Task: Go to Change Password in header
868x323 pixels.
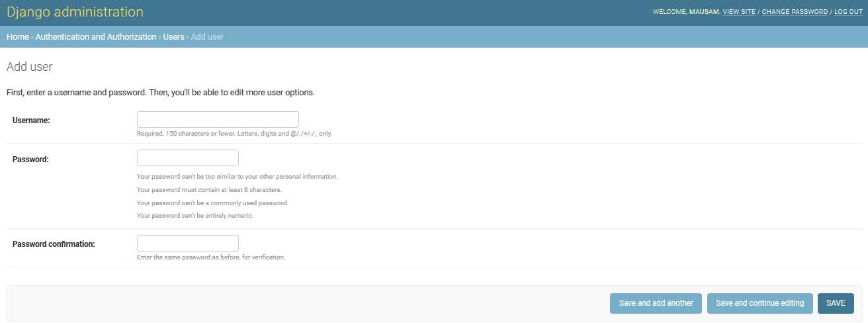Action: coord(794,12)
